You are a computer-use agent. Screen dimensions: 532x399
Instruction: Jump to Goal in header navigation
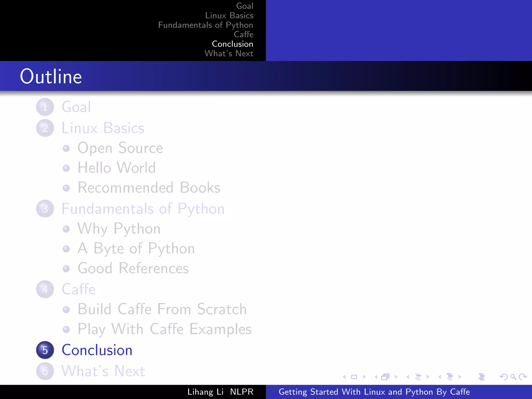coord(245,6)
